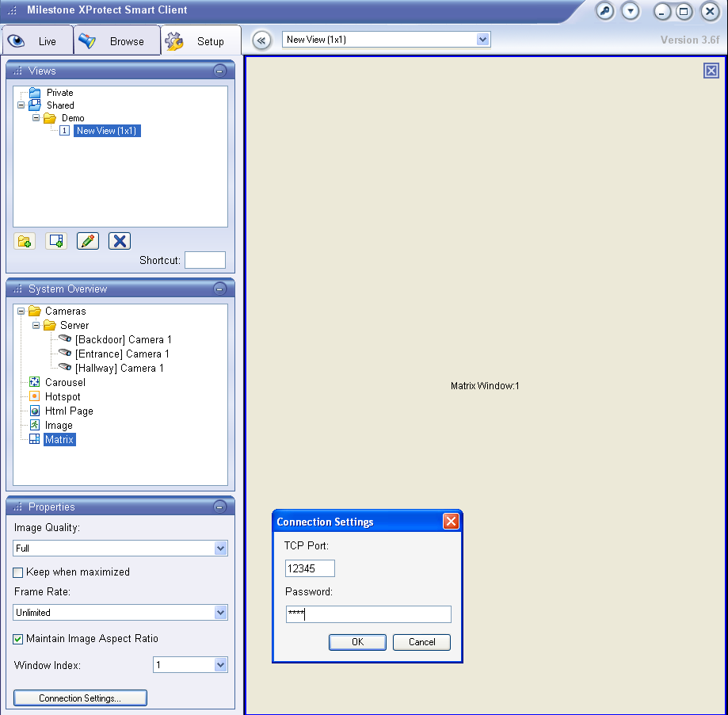
Task: Click the Entrance camera icon
Action: coord(65,353)
